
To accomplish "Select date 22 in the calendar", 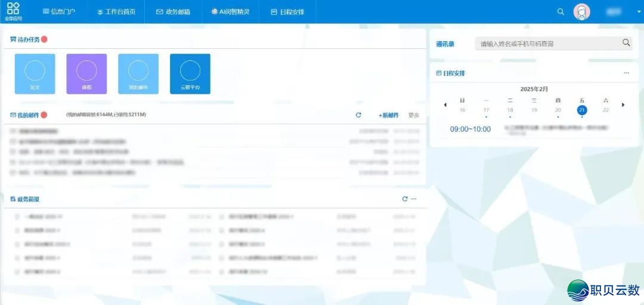I will point(606,110).
